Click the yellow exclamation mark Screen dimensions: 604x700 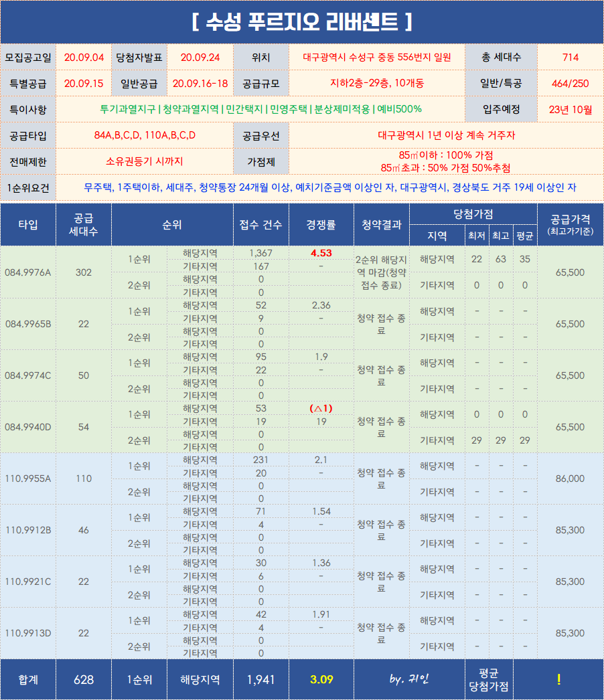pyautogui.click(x=558, y=679)
